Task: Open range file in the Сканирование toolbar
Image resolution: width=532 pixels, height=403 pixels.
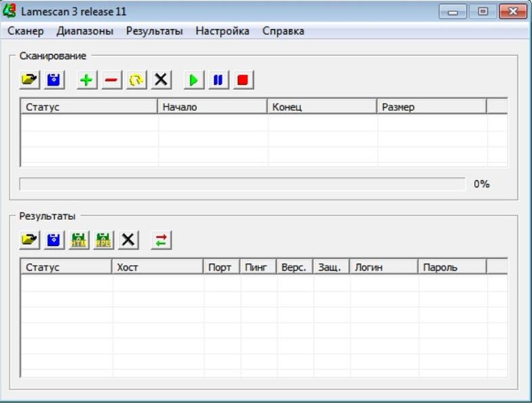Action: (29, 80)
